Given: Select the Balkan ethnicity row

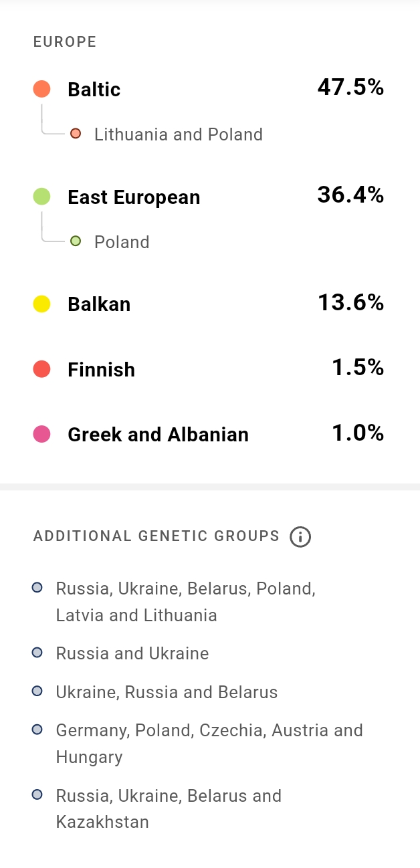Looking at the screenshot, I should 209,304.
